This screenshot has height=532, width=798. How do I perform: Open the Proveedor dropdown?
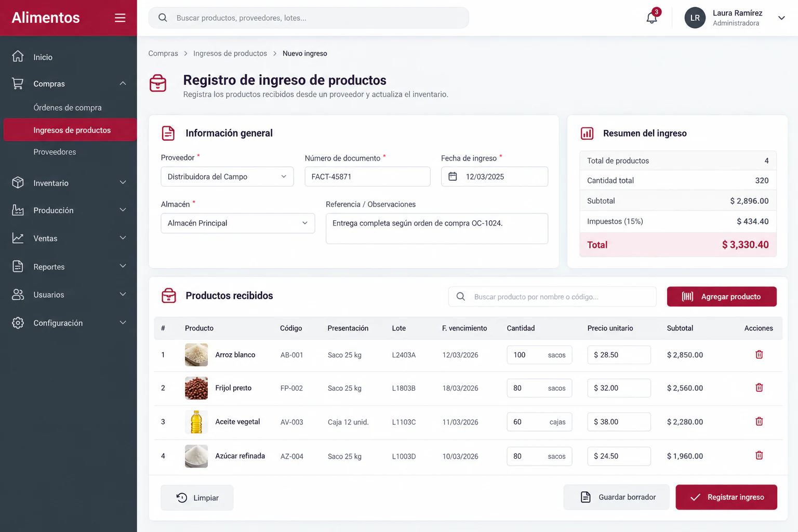(x=227, y=177)
